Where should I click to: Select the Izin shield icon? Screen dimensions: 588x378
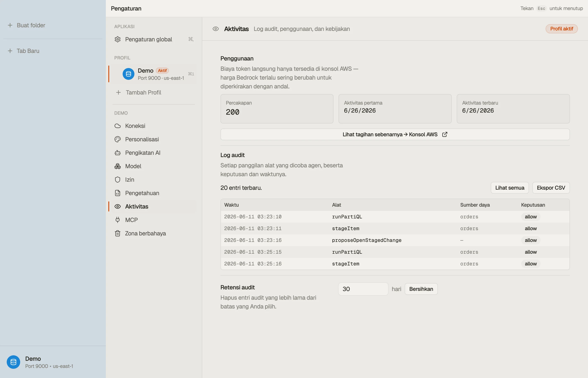pos(118,180)
